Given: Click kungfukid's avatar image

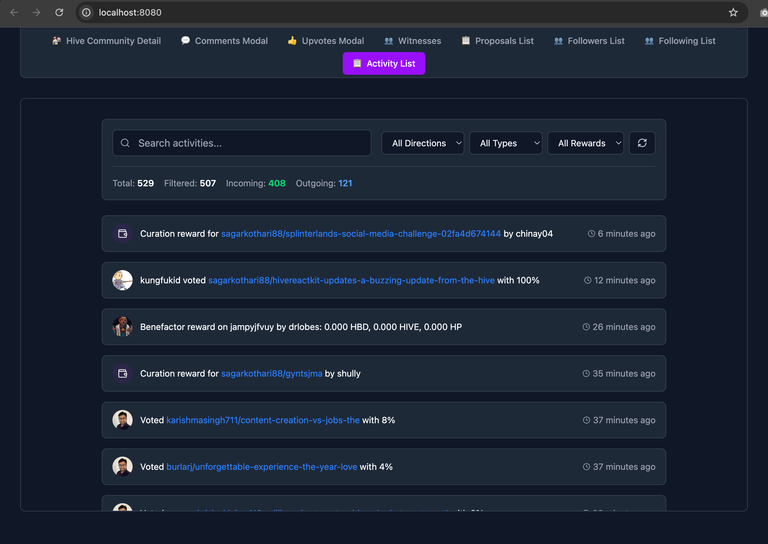Looking at the screenshot, I should [122, 280].
